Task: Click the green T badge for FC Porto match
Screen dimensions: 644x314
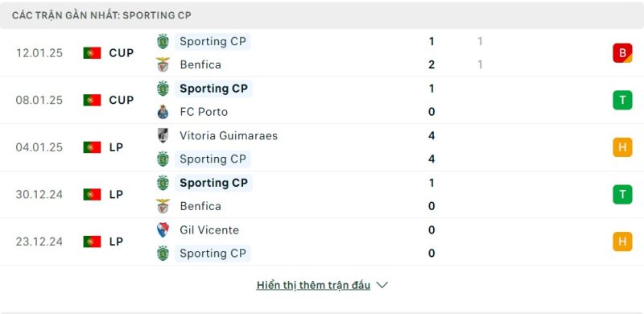Action: [622, 100]
